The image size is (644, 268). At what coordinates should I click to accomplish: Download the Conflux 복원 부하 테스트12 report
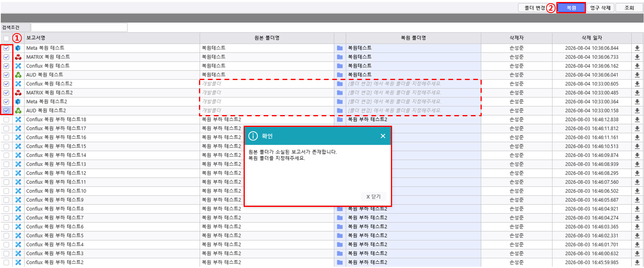637,173
